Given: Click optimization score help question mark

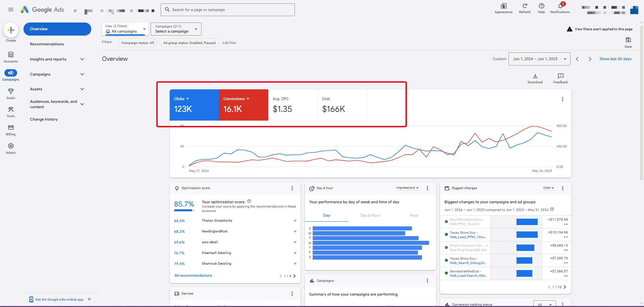Looking at the screenshot, I should pos(249,201).
